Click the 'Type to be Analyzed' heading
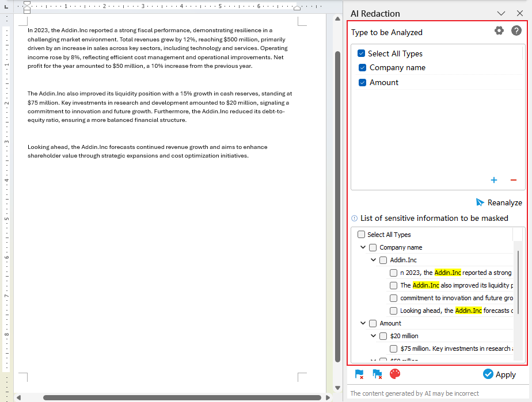The width and height of the screenshot is (532, 402). pyautogui.click(x=387, y=33)
